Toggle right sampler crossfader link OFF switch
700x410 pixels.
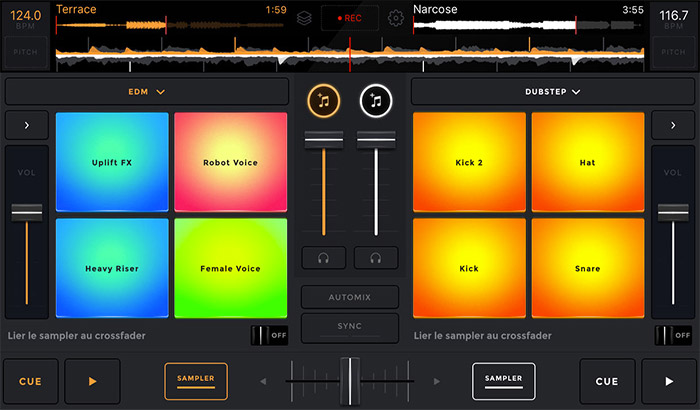pyautogui.click(x=673, y=335)
